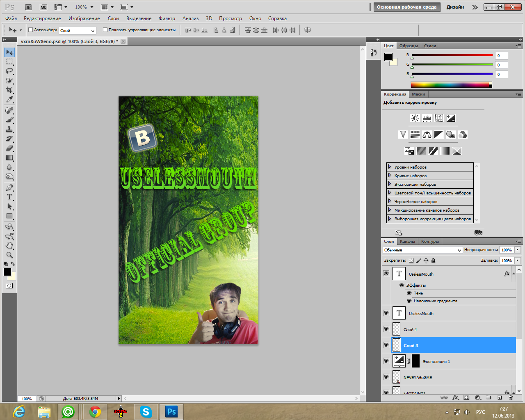Open the Слой auto-select dropdown
This screenshot has height=420, width=525.
tap(78, 30)
